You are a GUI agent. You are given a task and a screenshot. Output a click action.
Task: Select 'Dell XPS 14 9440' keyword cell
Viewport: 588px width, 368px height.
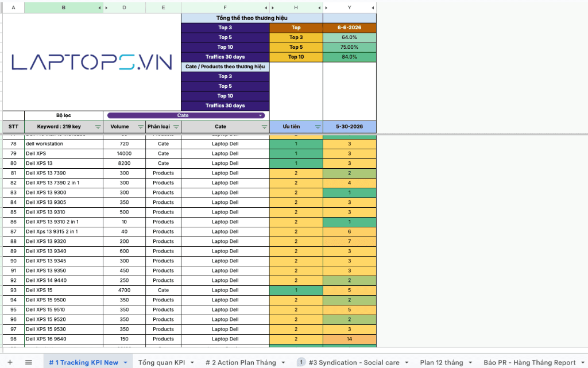[64, 280]
